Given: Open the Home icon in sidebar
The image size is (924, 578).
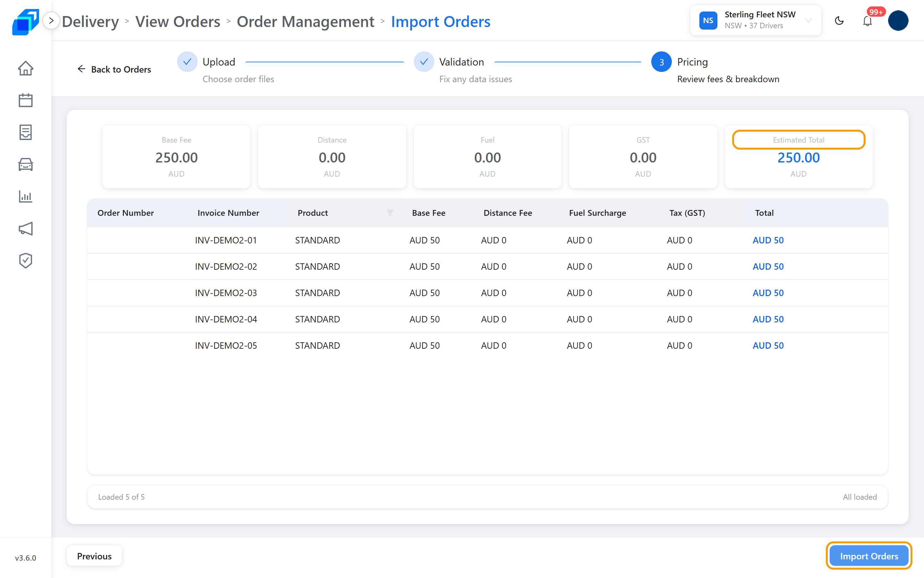Looking at the screenshot, I should pyautogui.click(x=26, y=68).
